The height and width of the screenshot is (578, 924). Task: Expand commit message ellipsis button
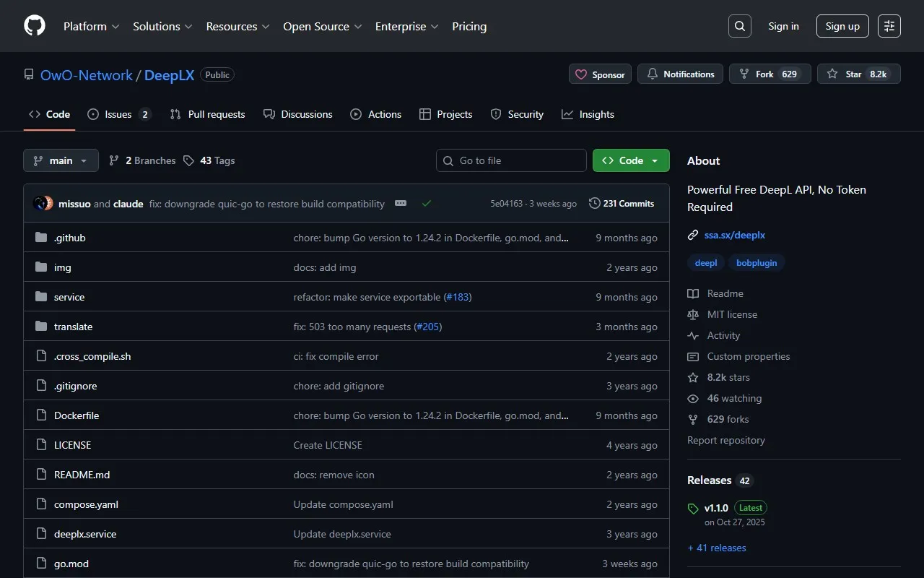point(401,204)
